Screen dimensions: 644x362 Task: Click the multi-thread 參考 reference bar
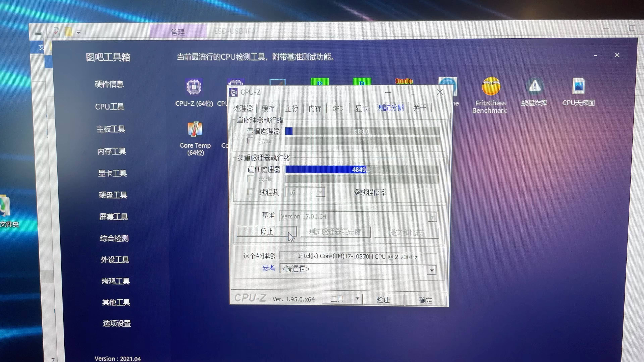click(362, 179)
